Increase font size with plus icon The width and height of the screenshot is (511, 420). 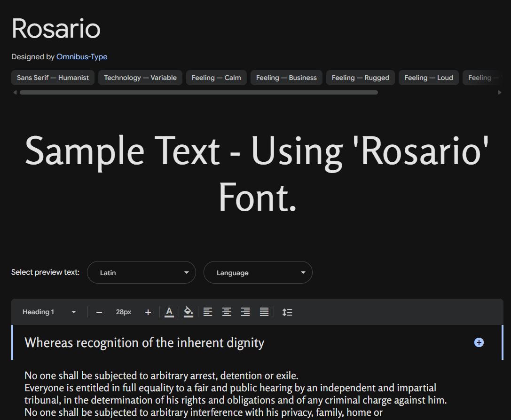[148, 312]
